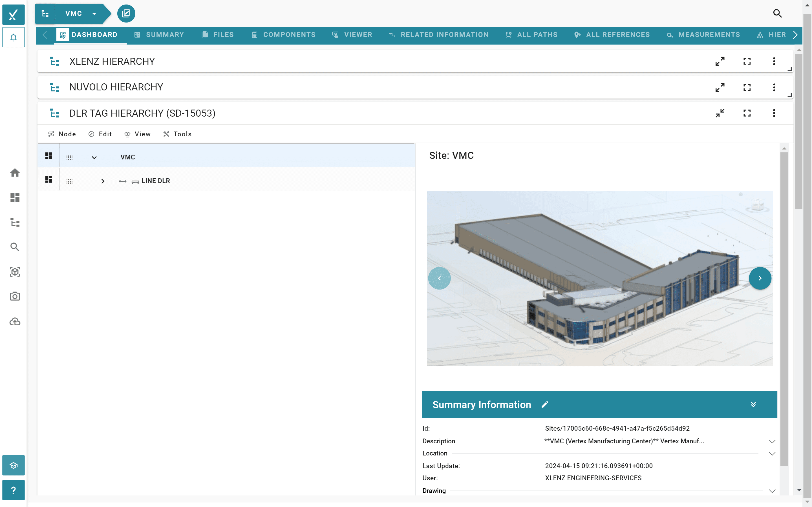Expand the LINE DLR tree node
The height and width of the screenshot is (507, 812).
click(x=103, y=181)
